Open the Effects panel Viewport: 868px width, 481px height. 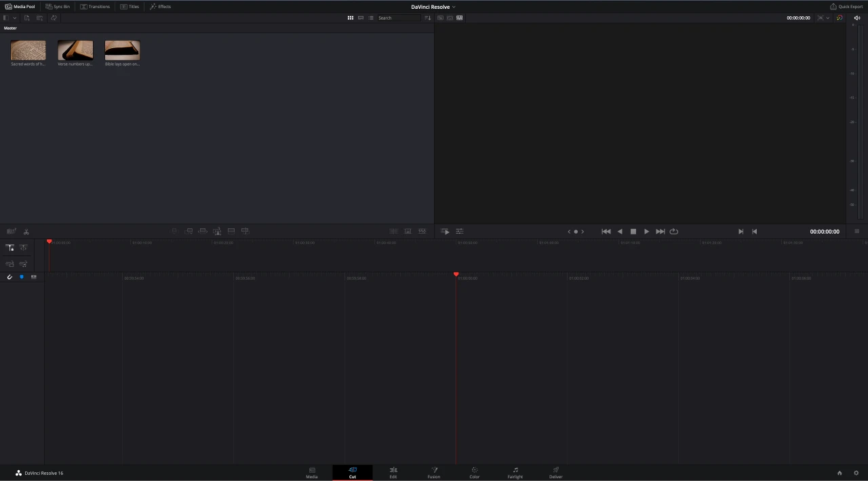point(161,6)
